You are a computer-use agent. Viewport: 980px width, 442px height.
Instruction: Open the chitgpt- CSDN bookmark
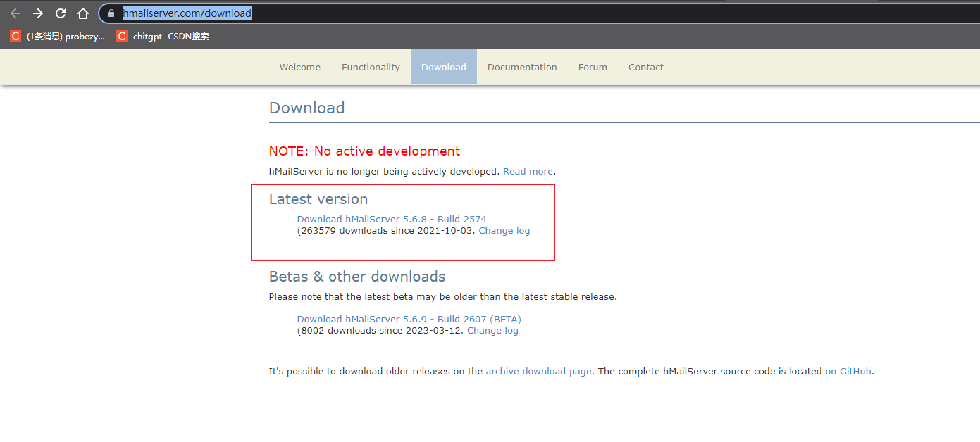[170, 36]
